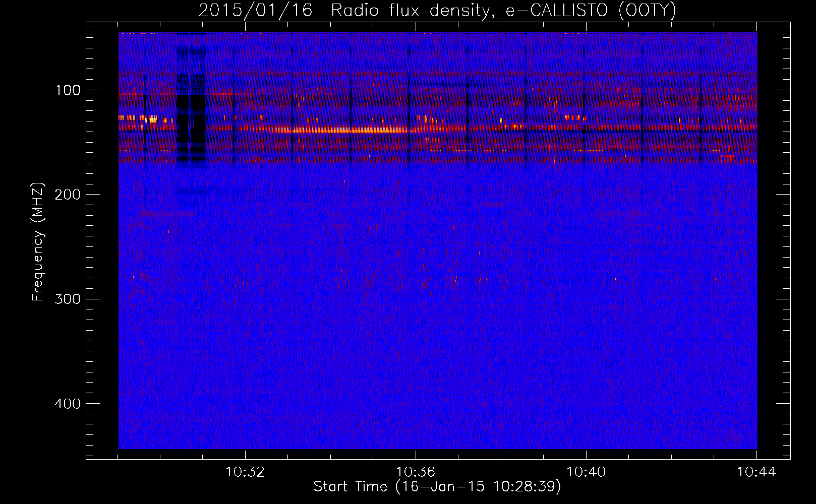Click the 10:44 time tick label

point(756,472)
